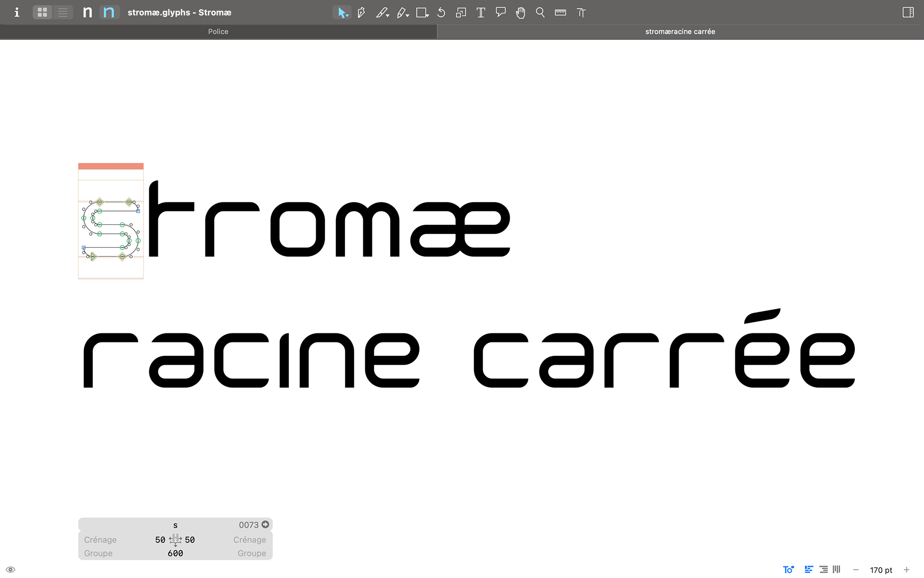Select the Annotation speech bubble tool
Screen dimensions: 924x578
(x=501, y=13)
